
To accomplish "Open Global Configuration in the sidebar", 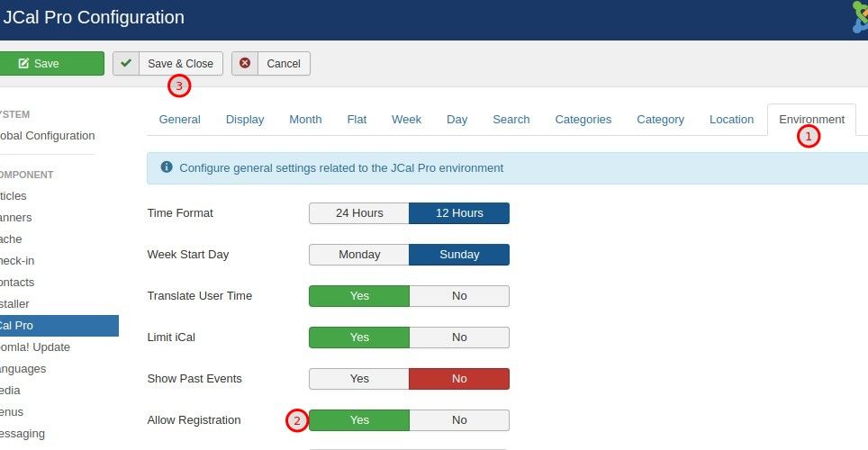I will click(48, 136).
